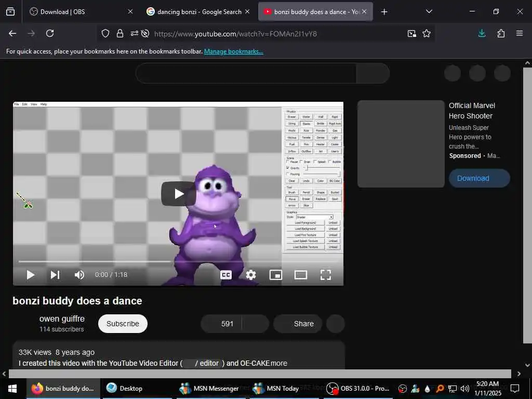The height and width of the screenshot is (399, 532).
Task: Open the Official Marvel Hero Shooter ad title
Action: click(472, 111)
